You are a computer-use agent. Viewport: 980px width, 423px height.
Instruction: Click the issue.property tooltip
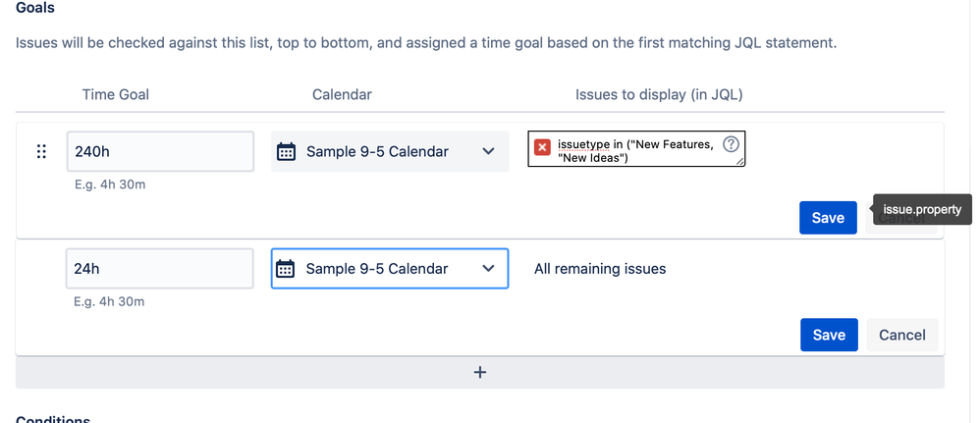pos(922,210)
